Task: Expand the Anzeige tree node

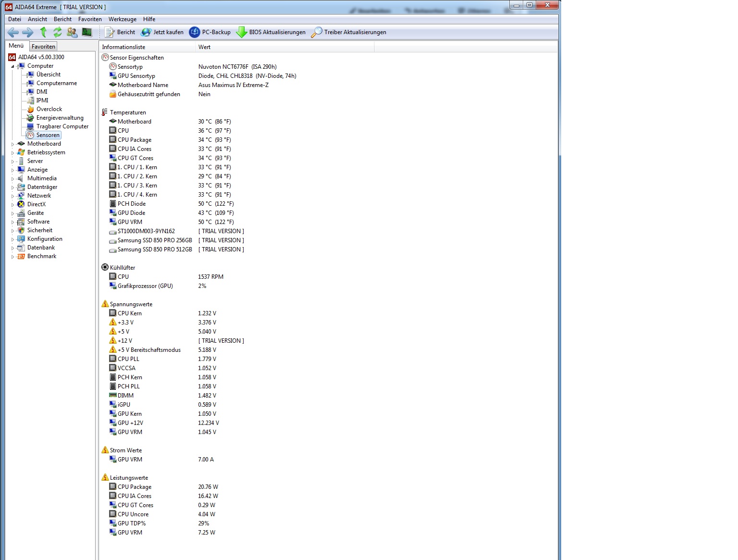Action: pyautogui.click(x=13, y=170)
